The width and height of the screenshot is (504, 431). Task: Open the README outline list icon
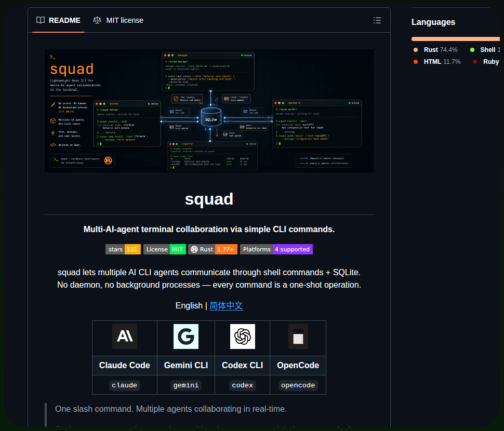(x=377, y=20)
